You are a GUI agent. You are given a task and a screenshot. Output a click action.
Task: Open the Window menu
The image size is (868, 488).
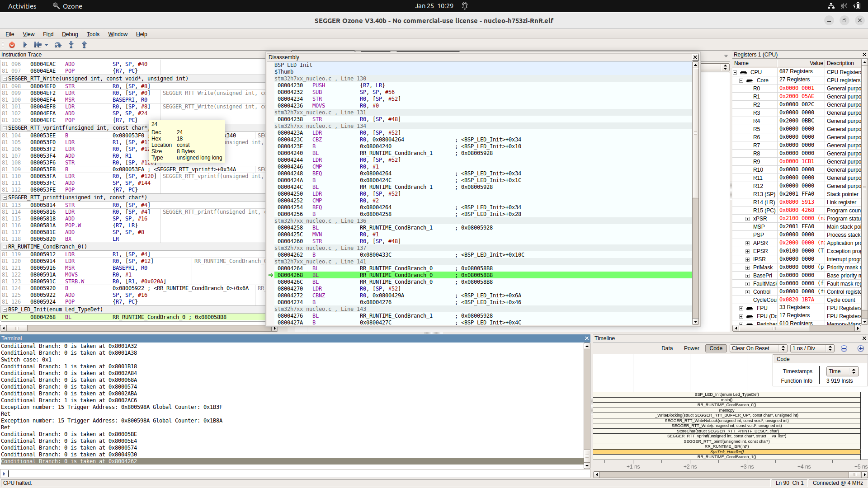(118, 34)
